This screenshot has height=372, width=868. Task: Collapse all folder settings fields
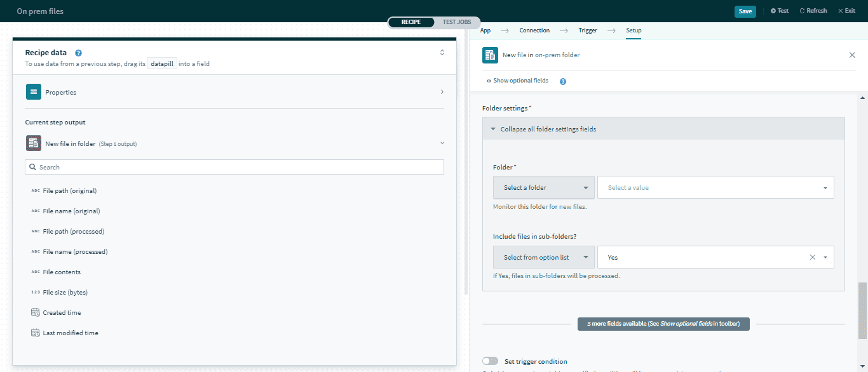pyautogui.click(x=548, y=129)
